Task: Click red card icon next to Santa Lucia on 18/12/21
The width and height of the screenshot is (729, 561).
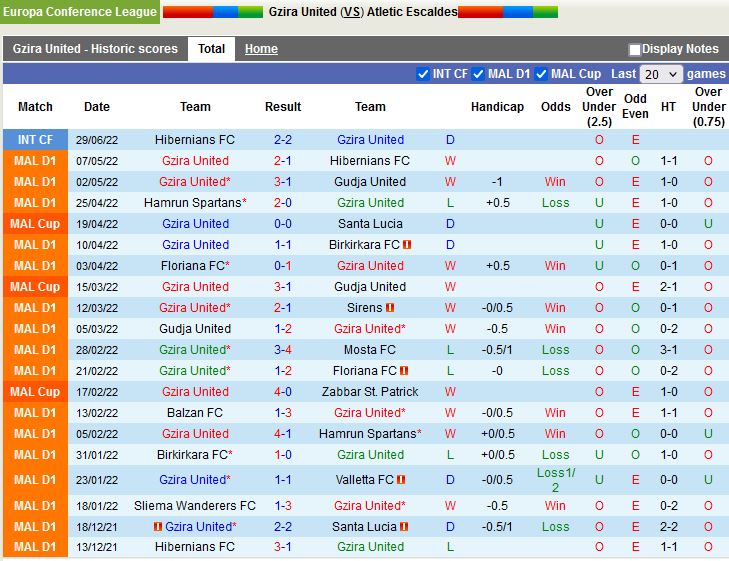Action: pos(404,527)
